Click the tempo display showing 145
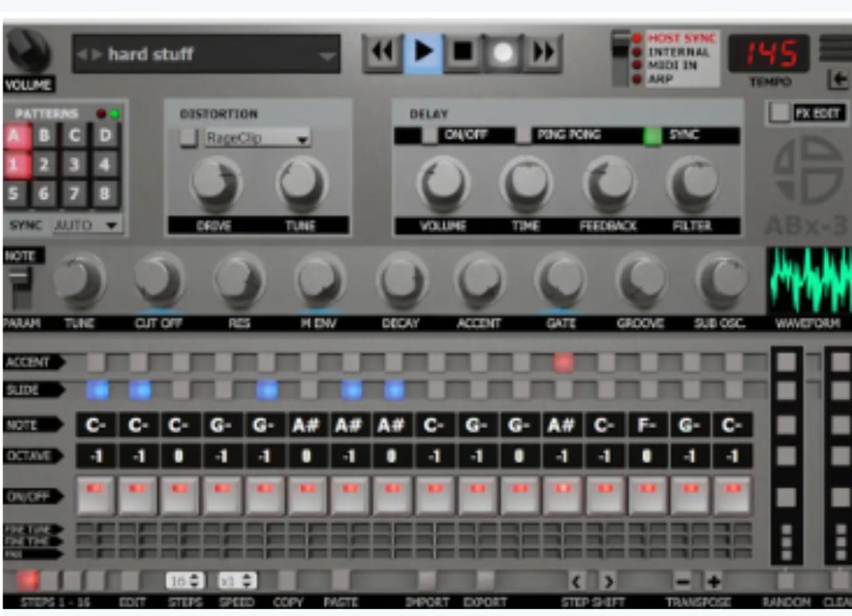852x616 pixels. 769,53
